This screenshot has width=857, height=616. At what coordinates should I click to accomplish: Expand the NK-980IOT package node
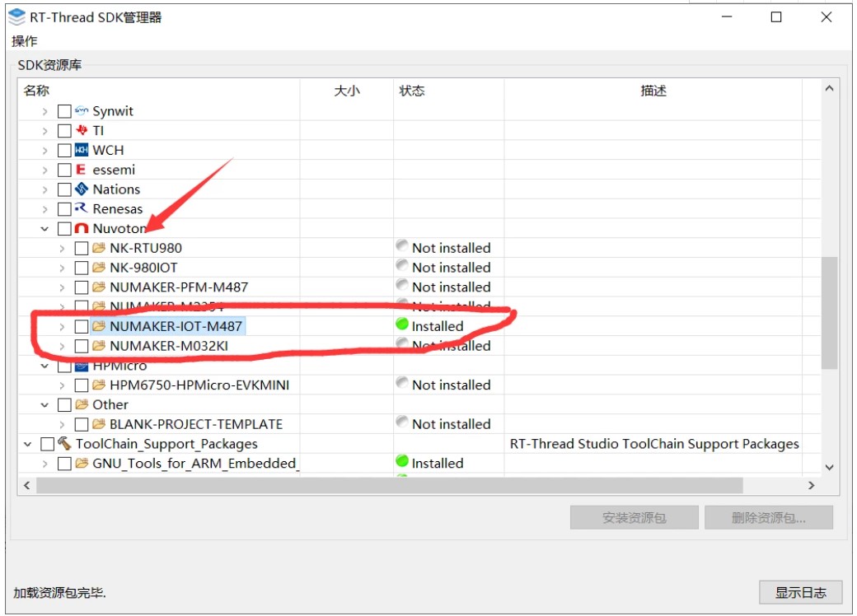pos(62,268)
